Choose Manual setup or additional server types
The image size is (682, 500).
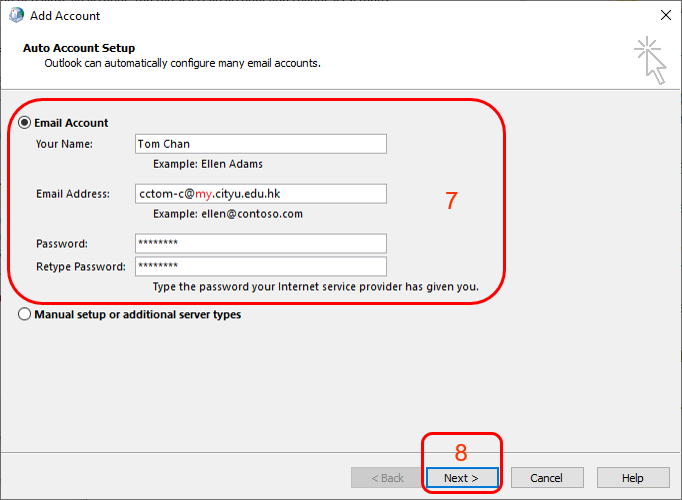(x=24, y=314)
